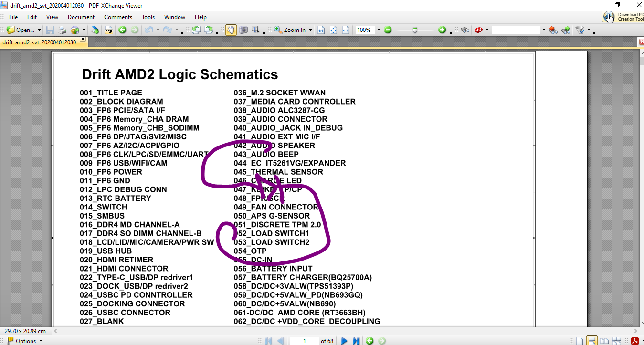The height and width of the screenshot is (345, 644).
Task: Jump to the last page
Action: 356,341
